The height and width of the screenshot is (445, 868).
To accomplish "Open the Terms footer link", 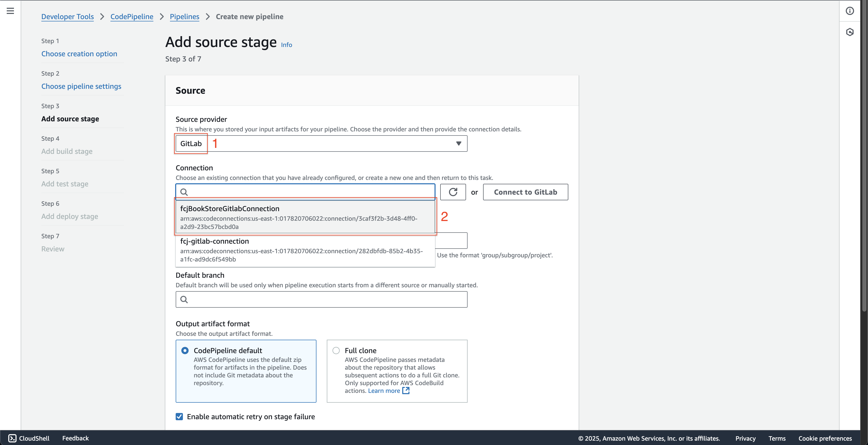I will (777, 438).
